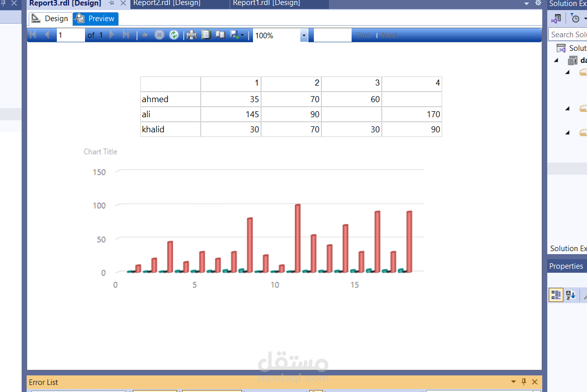Click the Error List title
The height and width of the screenshot is (392, 587).
point(43,382)
